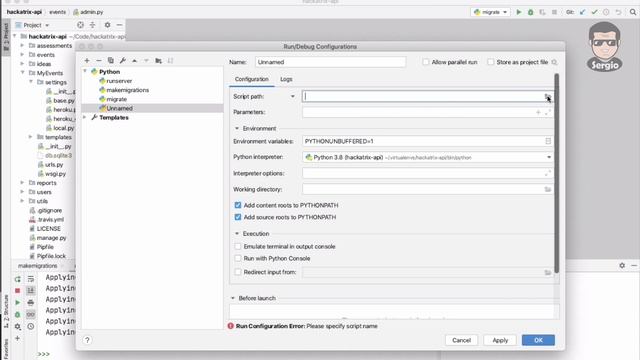Click the Cancel button

pyautogui.click(x=461, y=340)
